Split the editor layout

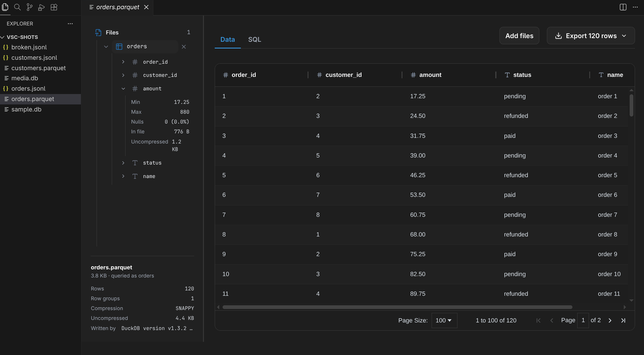(623, 7)
